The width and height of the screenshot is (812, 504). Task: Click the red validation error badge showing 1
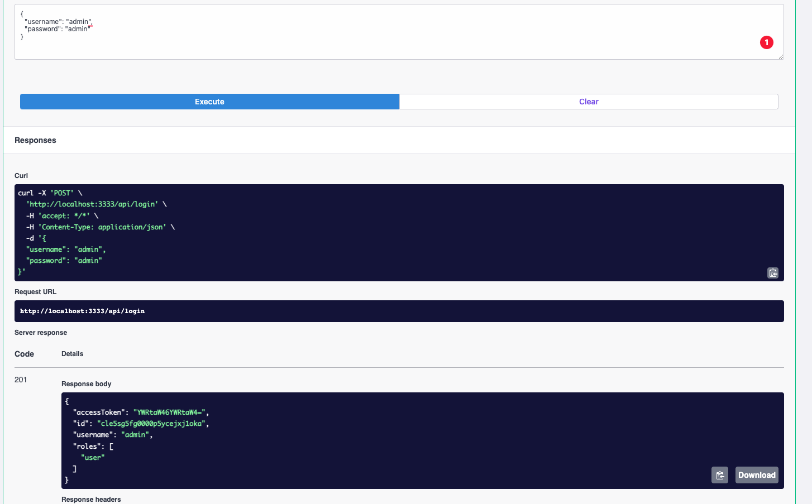click(767, 42)
